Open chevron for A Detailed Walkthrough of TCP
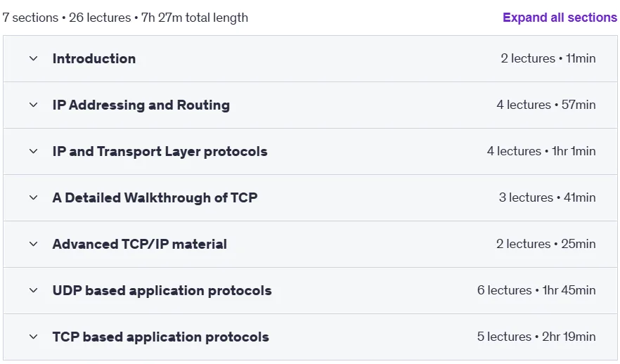The height and width of the screenshot is (364, 620). pos(34,197)
